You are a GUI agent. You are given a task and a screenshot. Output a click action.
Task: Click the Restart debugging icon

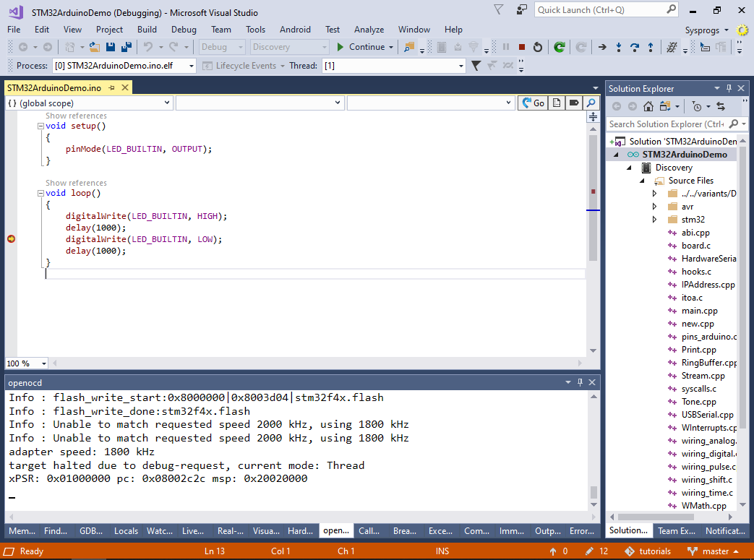pos(538,47)
